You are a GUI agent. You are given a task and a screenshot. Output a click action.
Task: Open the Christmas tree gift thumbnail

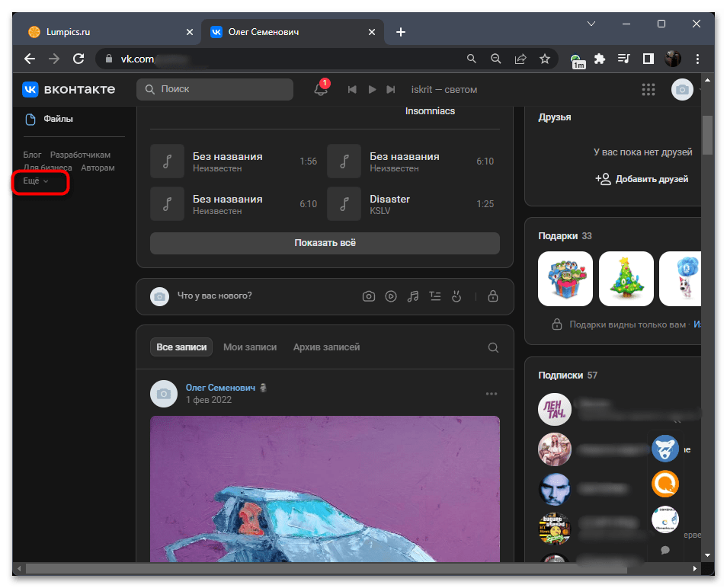(x=626, y=279)
